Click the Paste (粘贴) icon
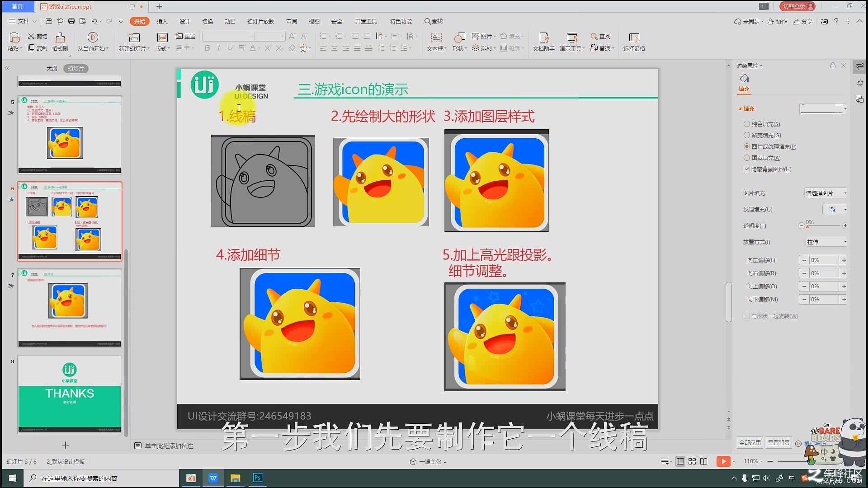 pos(14,38)
